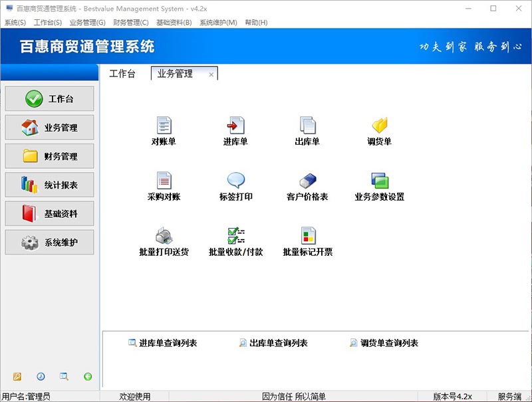Open the 标签打印 label printing icon

[235, 181]
